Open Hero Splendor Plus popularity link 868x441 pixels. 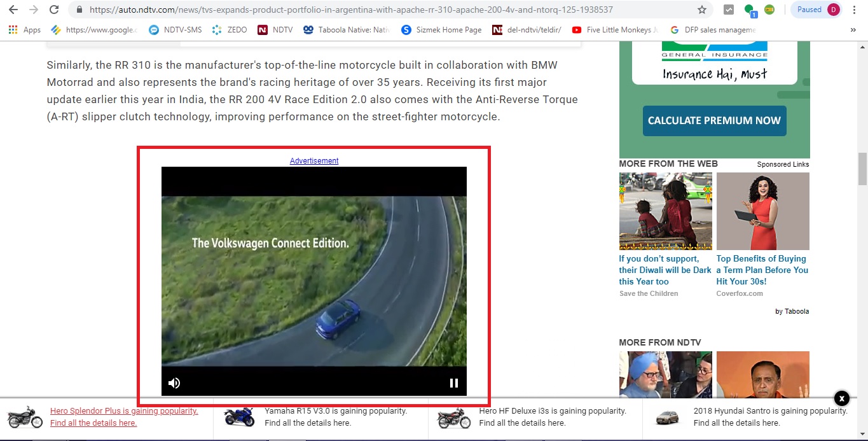[x=124, y=417]
